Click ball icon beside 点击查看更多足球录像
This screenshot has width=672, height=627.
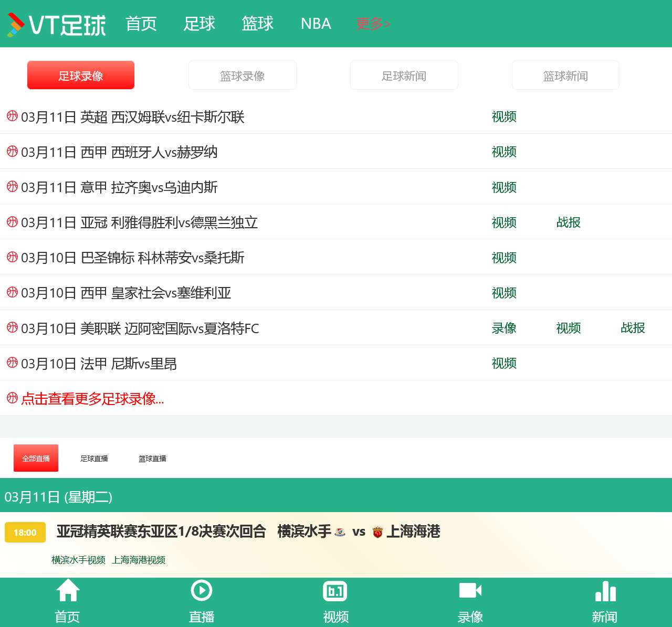pyautogui.click(x=12, y=398)
